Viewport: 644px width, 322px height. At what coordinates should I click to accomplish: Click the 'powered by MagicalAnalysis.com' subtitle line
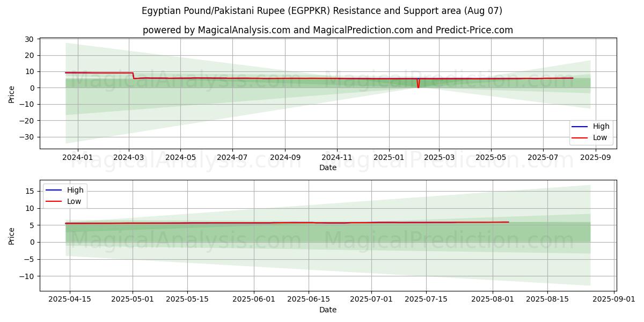click(327, 30)
